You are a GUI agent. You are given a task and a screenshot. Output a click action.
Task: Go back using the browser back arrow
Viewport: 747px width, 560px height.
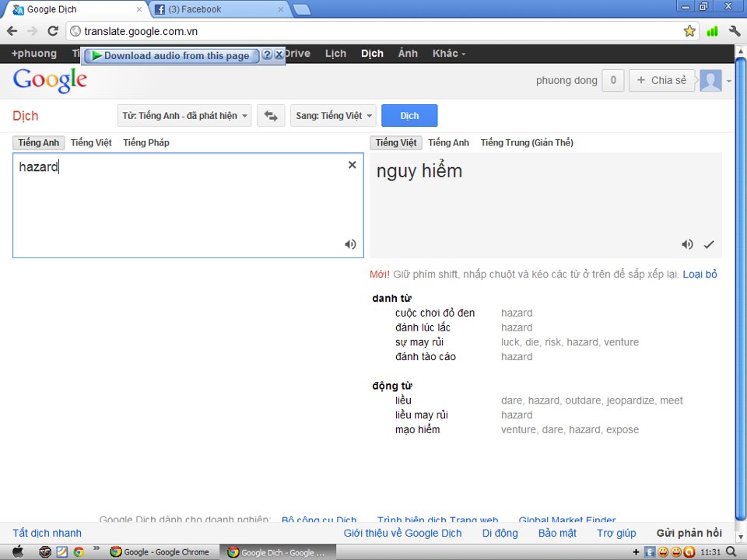pyautogui.click(x=12, y=31)
